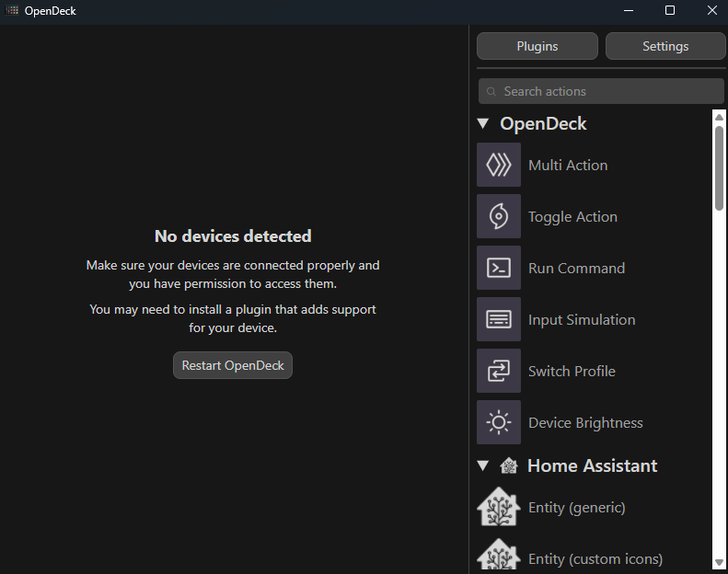This screenshot has width=728, height=574.
Task: Collapse the Home Assistant category
Action: tap(483, 465)
